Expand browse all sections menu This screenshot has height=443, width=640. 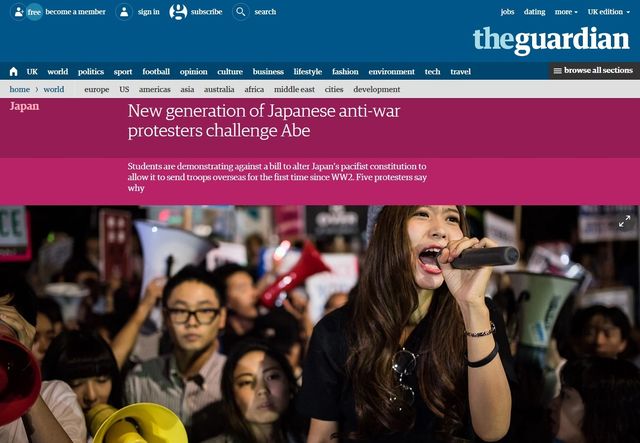point(594,71)
